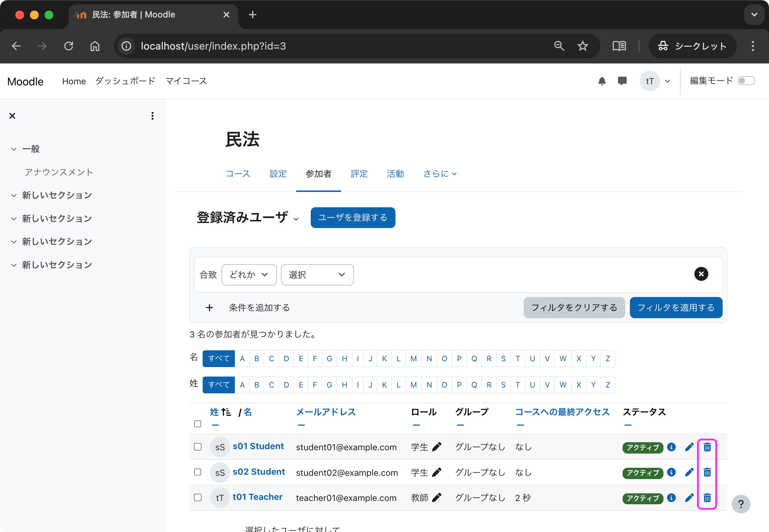This screenshot has height=532, width=769.
Task: Switch to the 評定 tab
Action: pyautogui.click(x=359, y=174)
